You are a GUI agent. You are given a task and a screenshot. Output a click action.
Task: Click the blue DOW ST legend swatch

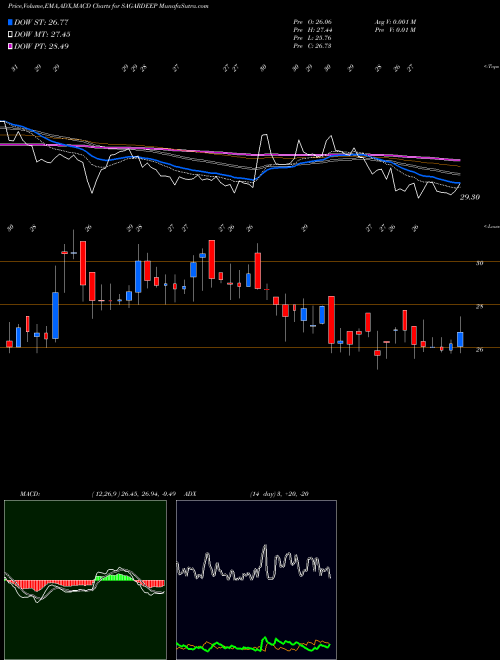coord(11,22)
